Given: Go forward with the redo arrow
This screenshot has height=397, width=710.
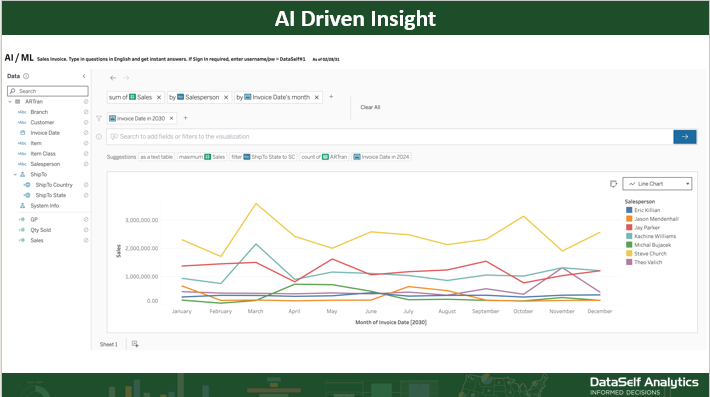Looking at the screenshot, I should pos(126,78).
